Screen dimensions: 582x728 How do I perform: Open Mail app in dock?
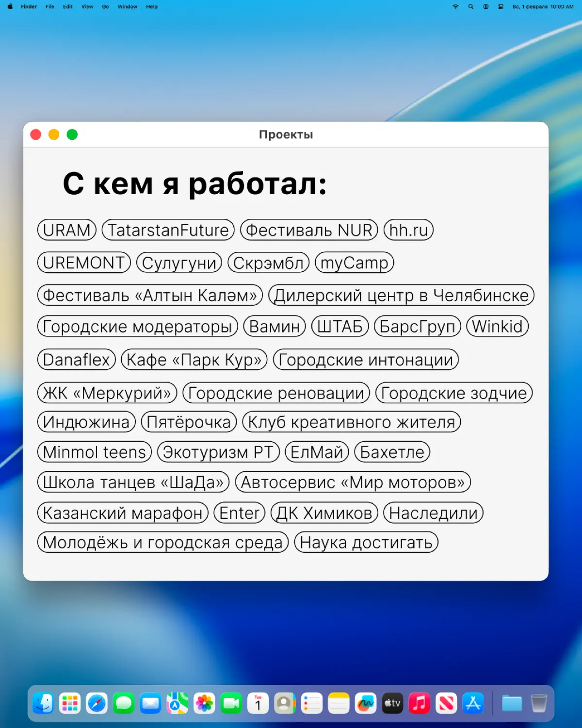(151, 703)
